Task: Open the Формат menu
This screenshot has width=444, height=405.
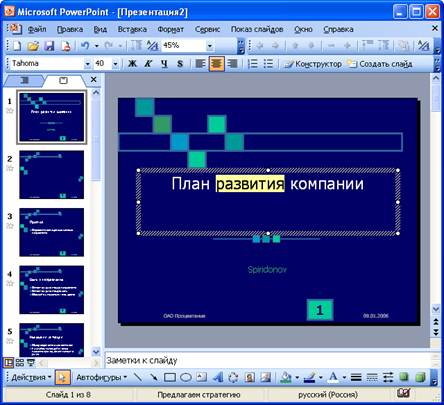Action: click(171, 29)
